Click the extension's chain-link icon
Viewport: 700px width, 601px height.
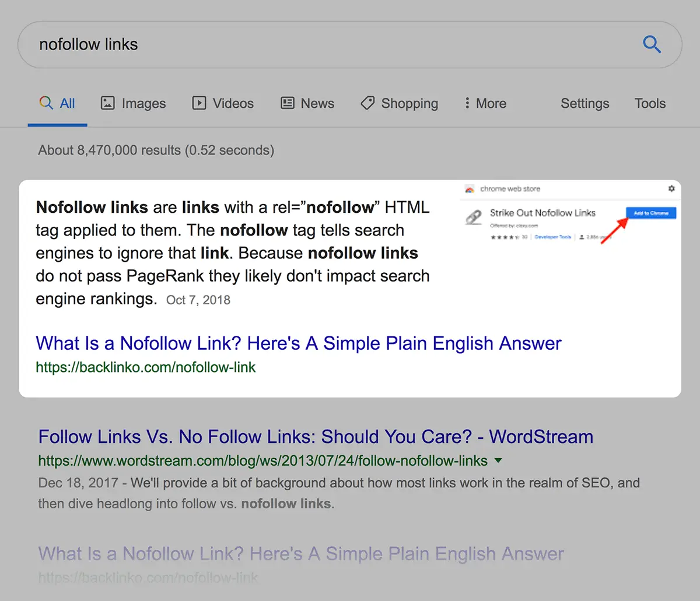474,216
